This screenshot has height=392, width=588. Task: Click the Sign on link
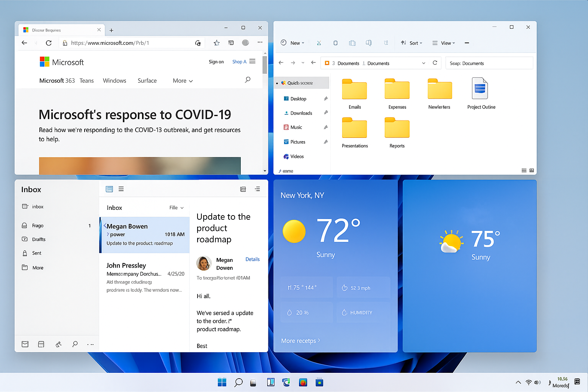[x=216, y=62]
